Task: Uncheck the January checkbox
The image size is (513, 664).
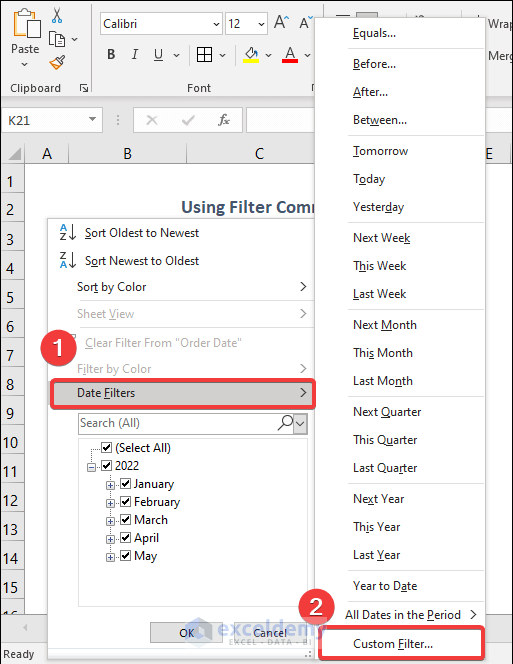Action: tap(125, 483)
